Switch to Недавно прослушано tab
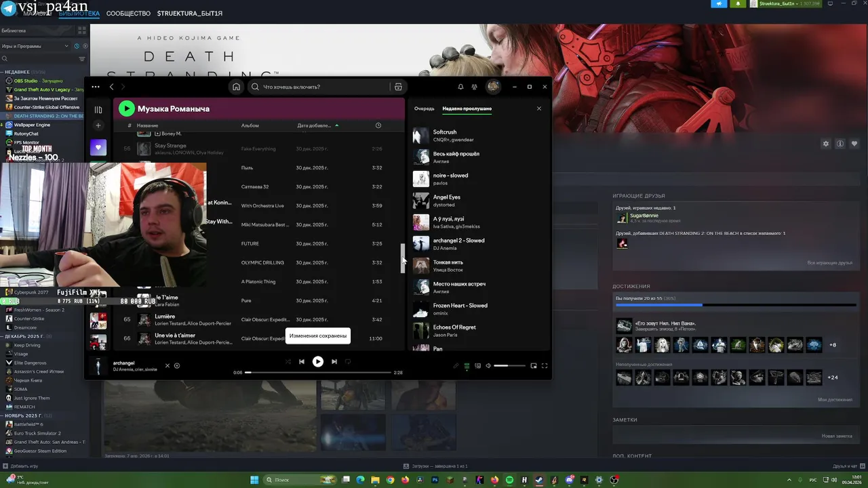The image size is (868, 488). click(467, 108)
